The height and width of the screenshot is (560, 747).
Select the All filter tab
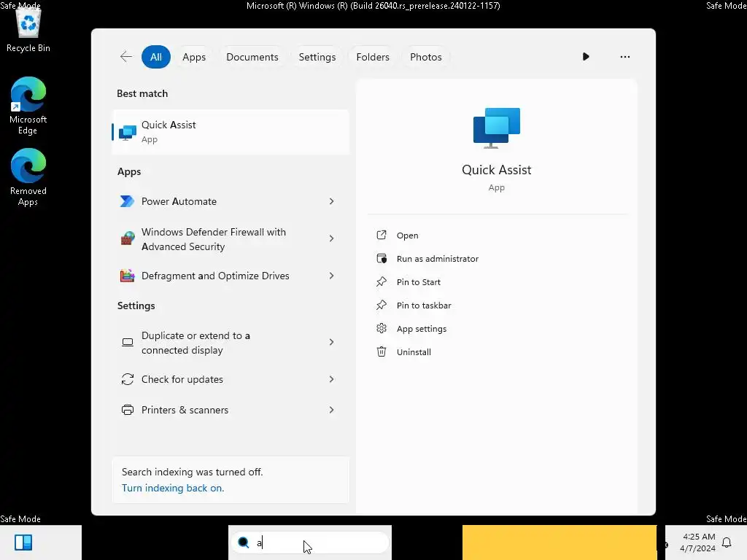[x=156, y=57]
